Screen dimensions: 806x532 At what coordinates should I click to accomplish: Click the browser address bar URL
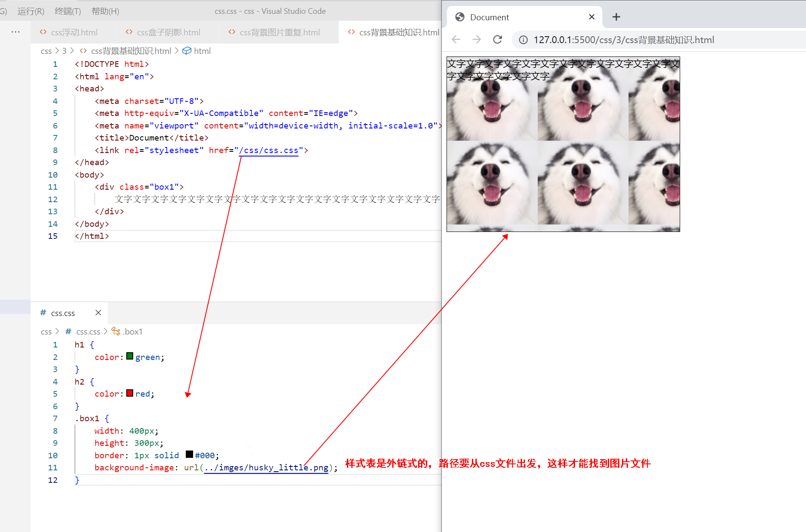pyautogui.click(x=624, y=40)
